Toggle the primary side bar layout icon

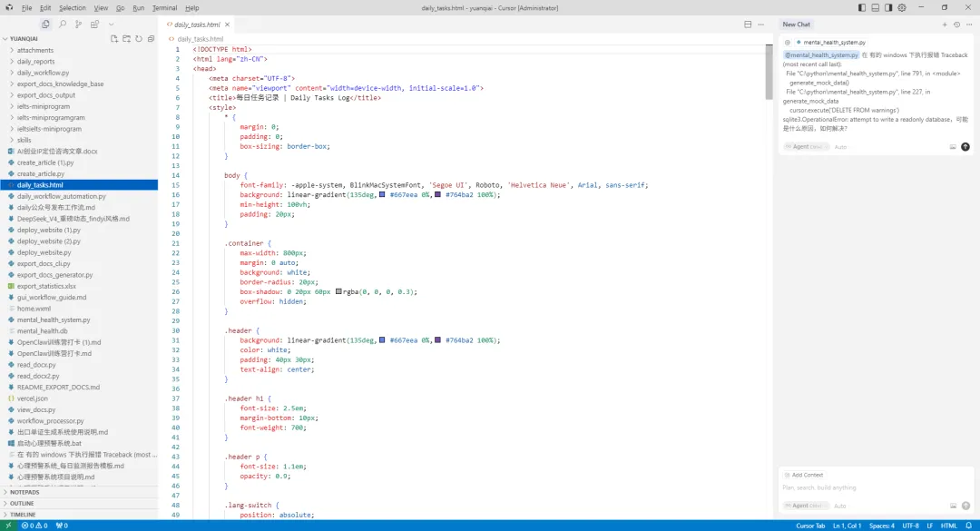pos(862,7)
